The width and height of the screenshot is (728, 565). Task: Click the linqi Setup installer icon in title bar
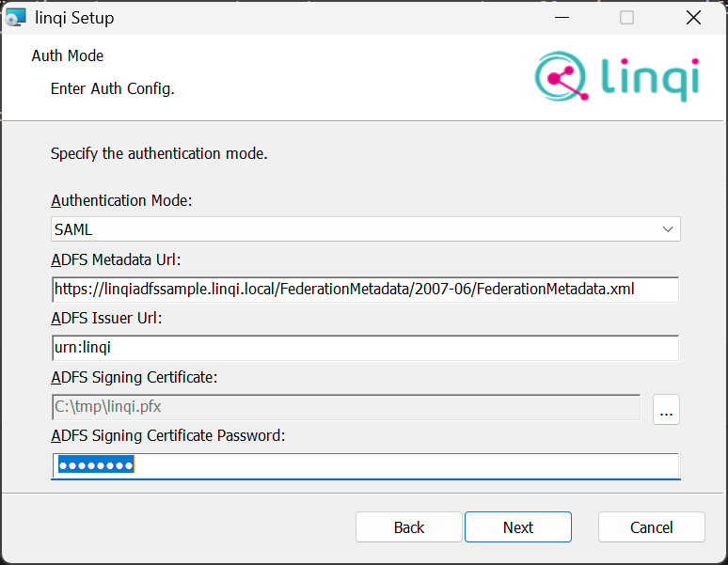(x=15, y=18)
